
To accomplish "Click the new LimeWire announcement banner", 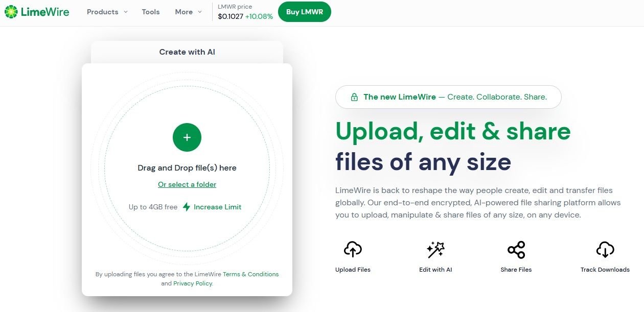I will coord(448,97).
